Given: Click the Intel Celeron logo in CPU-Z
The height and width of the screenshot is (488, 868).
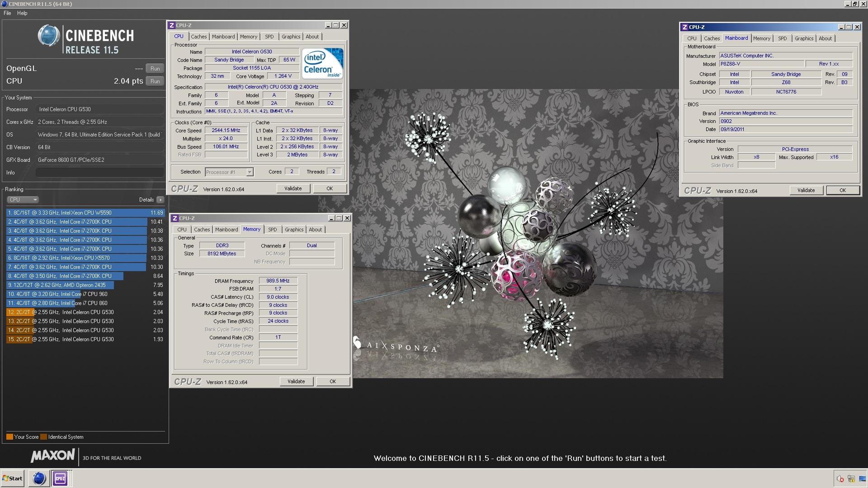Looking at the screenshot, I should tap(322, 63).
